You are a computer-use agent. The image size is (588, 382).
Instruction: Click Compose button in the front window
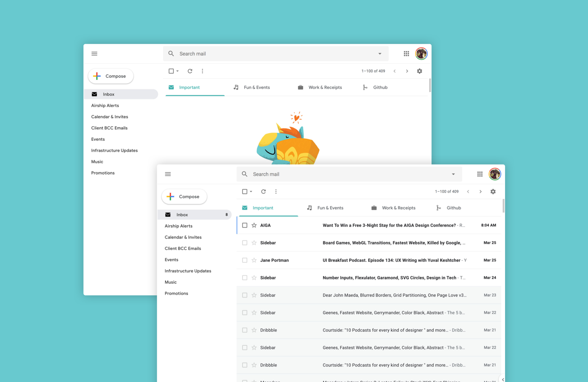[x=184, y=197]
